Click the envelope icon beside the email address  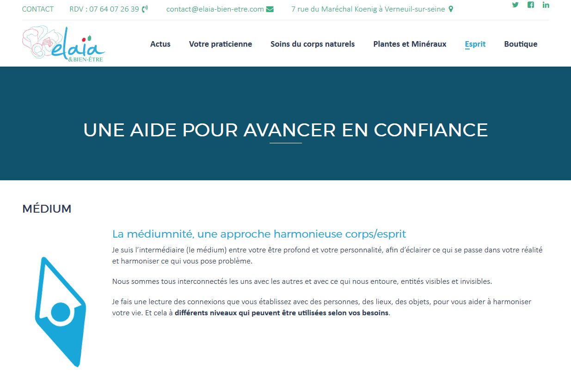coord(270,9)
